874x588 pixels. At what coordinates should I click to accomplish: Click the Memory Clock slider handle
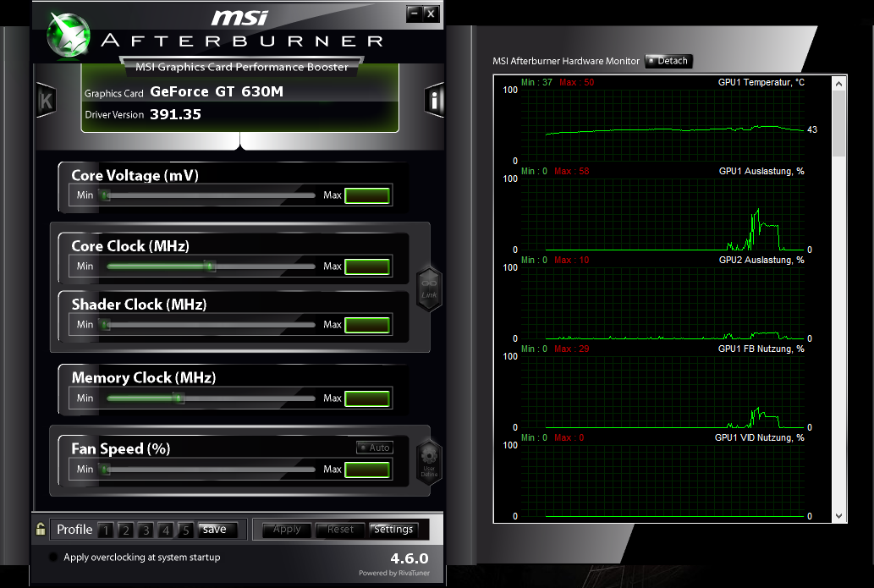[x=178, y=398]
